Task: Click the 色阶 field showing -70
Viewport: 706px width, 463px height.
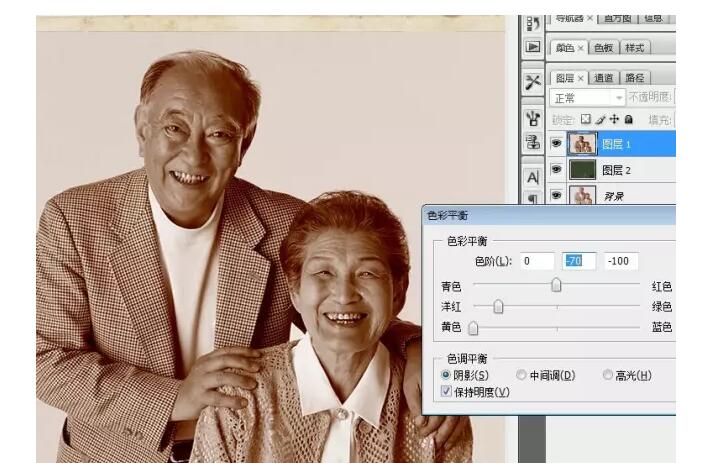Action: pyautogui.click(x=579, y=261)
